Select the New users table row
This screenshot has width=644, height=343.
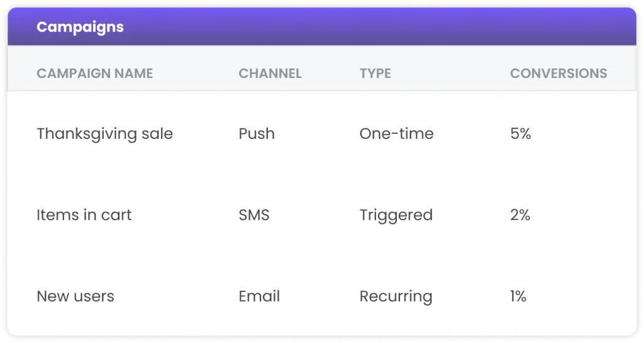point(322,297)
